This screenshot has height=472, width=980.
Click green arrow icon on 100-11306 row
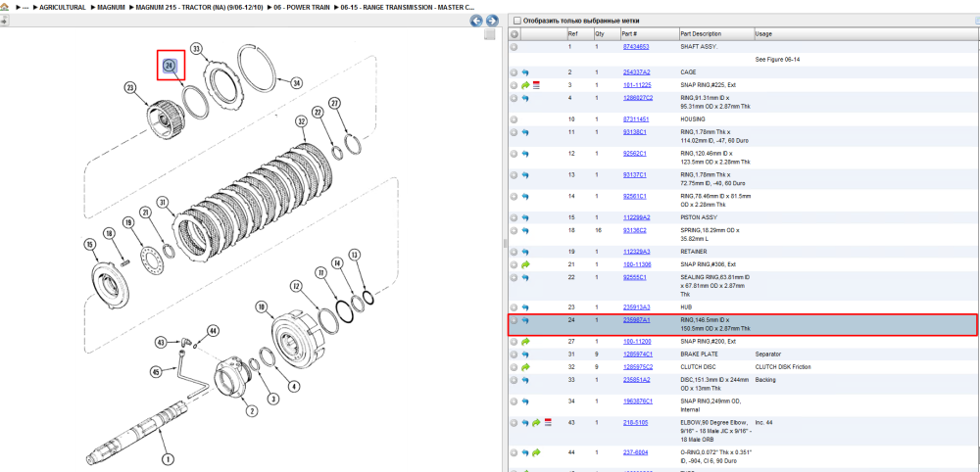(525, 264)
